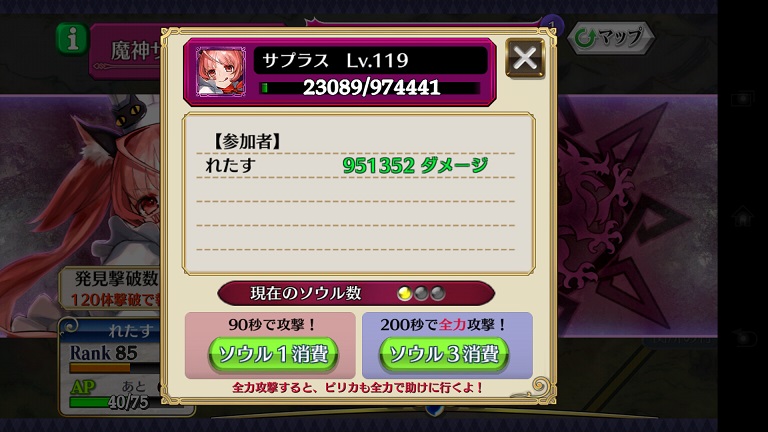The height and width of the screenshot is (432, 768).
Task: Click the ソウル1消費 attack button
Action: (x=273, y=354)
